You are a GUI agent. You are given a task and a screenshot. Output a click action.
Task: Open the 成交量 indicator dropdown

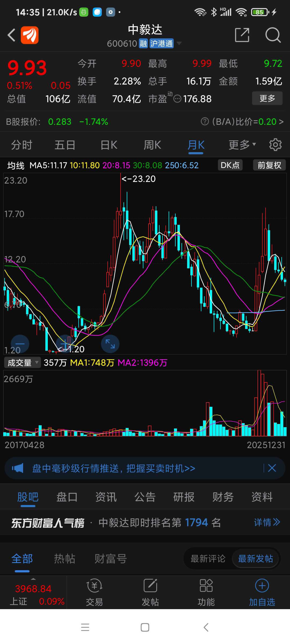click(x=22, y=363)
